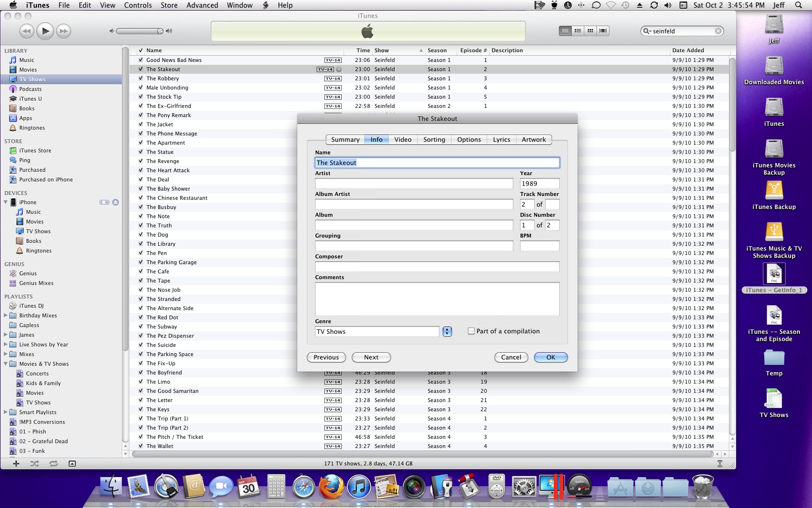
Task: Switch to Grid view in the toolbar
Action: pos(590,30)
